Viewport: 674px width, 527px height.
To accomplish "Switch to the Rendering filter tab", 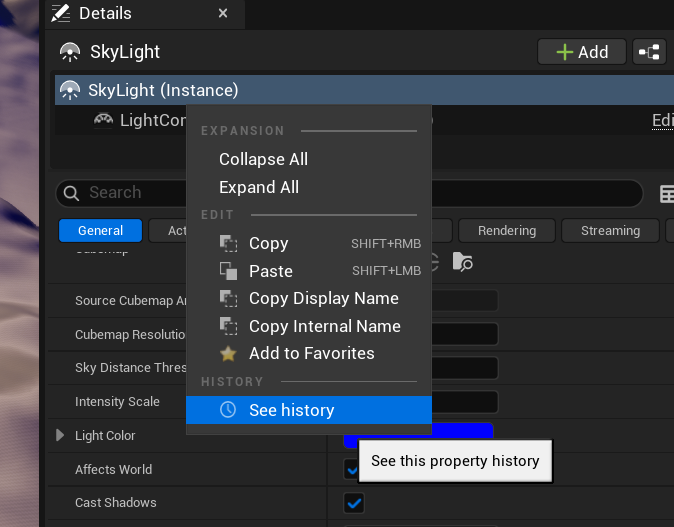I will 506,231.
